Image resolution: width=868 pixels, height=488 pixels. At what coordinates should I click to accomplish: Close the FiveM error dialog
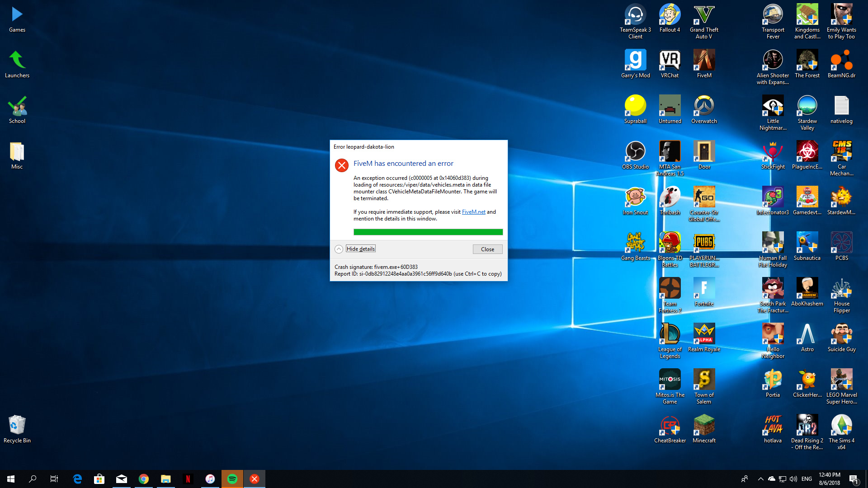pyautogui.click(x=487, y=249)
